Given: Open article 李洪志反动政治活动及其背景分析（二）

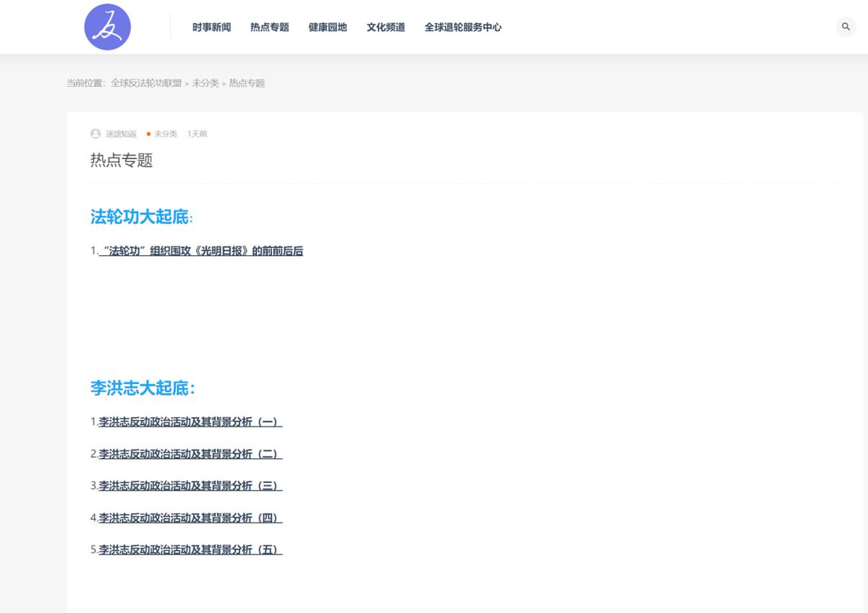Looking at the screenshot, I should click(x=190, y=454).
